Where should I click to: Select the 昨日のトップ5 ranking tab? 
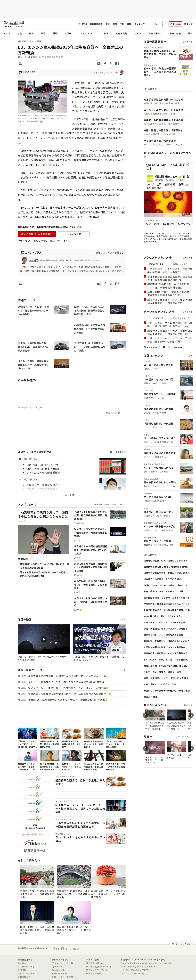click(180, 264)
